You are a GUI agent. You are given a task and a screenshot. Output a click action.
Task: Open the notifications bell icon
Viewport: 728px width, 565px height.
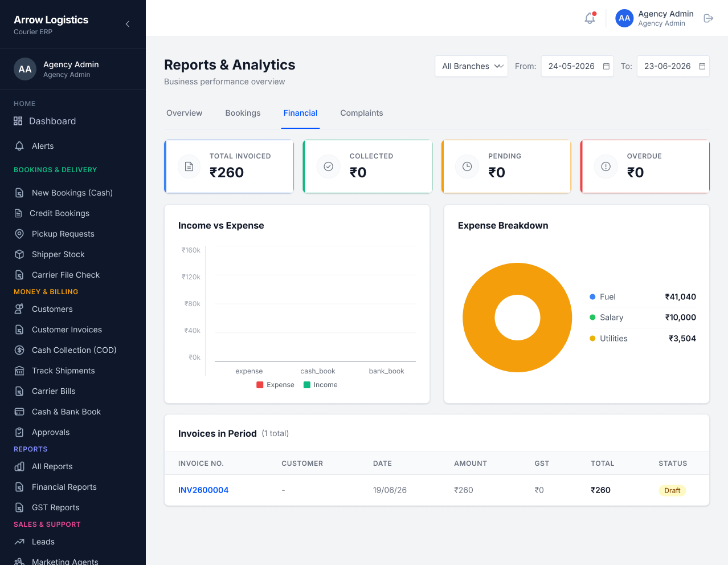pos(590,18)
